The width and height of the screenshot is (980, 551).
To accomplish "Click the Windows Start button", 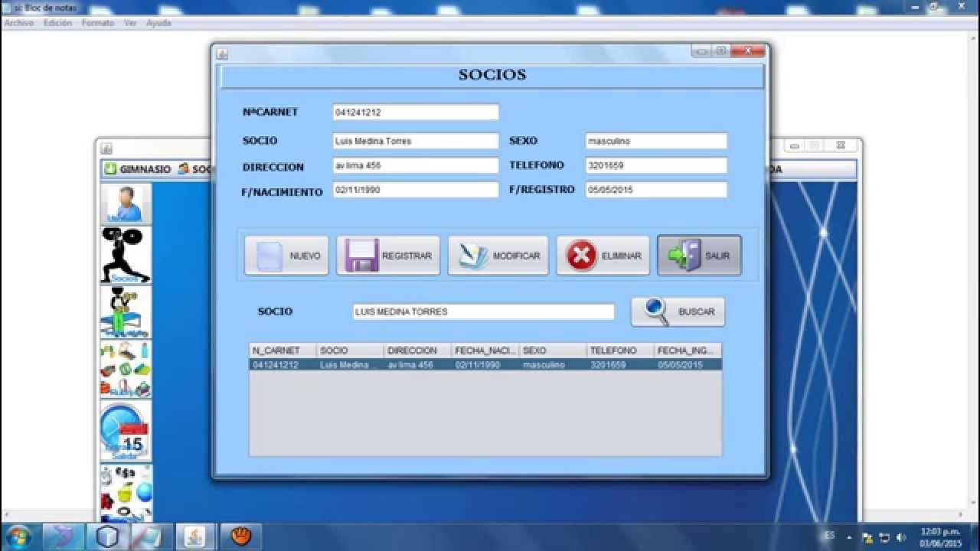I will (18, 536).
